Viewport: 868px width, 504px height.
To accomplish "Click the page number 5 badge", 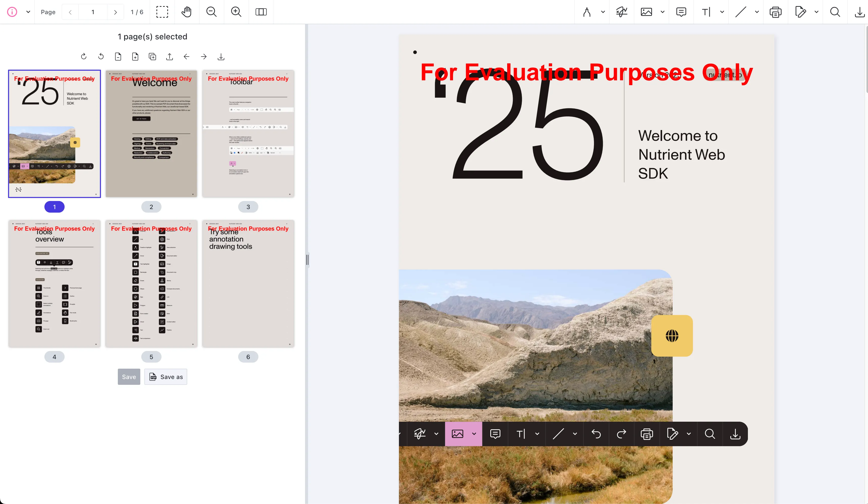I will point(151,357).
